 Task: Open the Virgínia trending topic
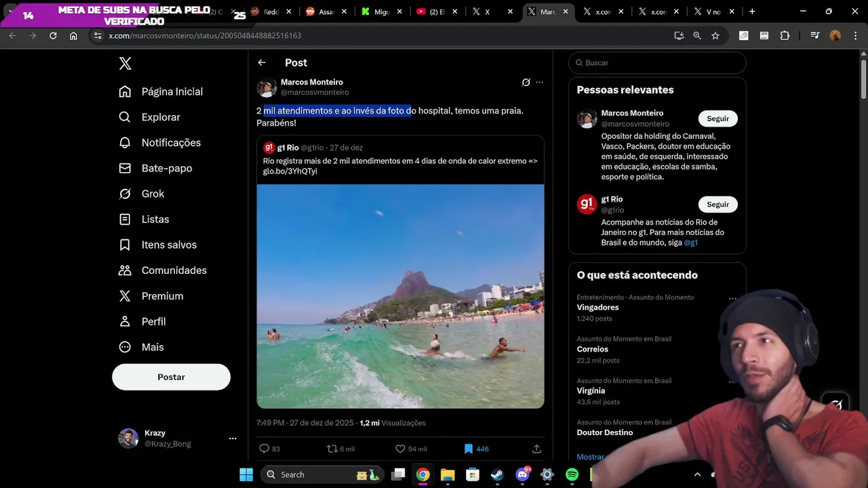coord(591,391)
